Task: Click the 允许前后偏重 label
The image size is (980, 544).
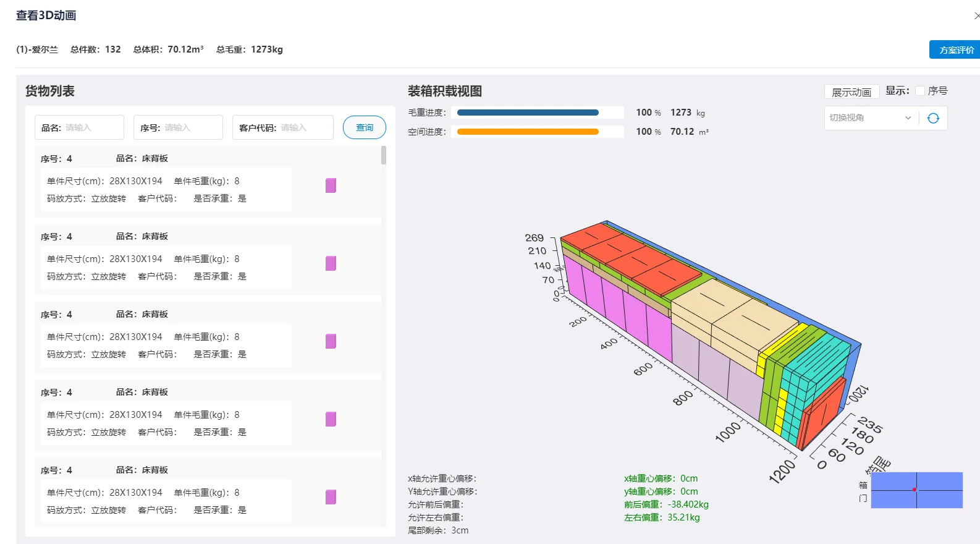Action: [436, 504]
